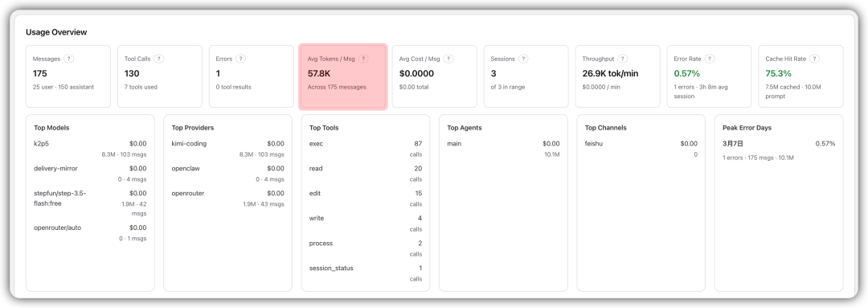Click the session_status tool entry

click(366, 273)
